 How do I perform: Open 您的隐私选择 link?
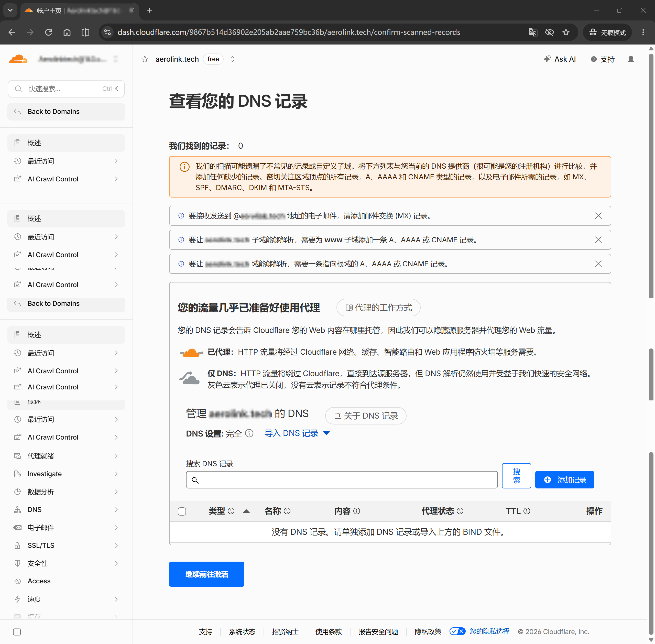point(489,631)
